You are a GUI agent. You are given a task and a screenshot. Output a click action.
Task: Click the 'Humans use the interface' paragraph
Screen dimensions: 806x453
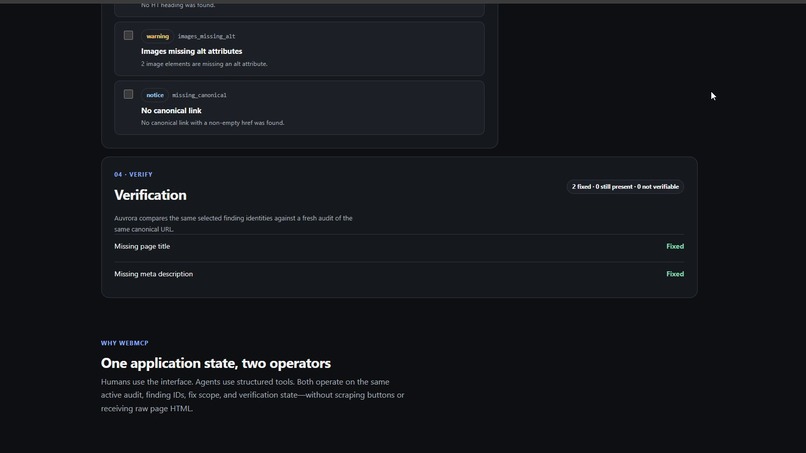[252, 395]
